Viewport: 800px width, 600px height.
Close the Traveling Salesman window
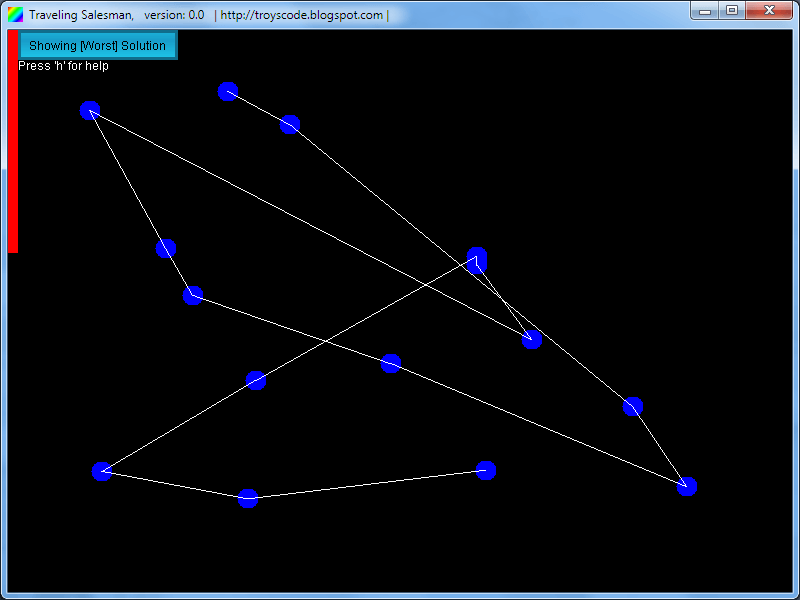(x=769, y=10)
